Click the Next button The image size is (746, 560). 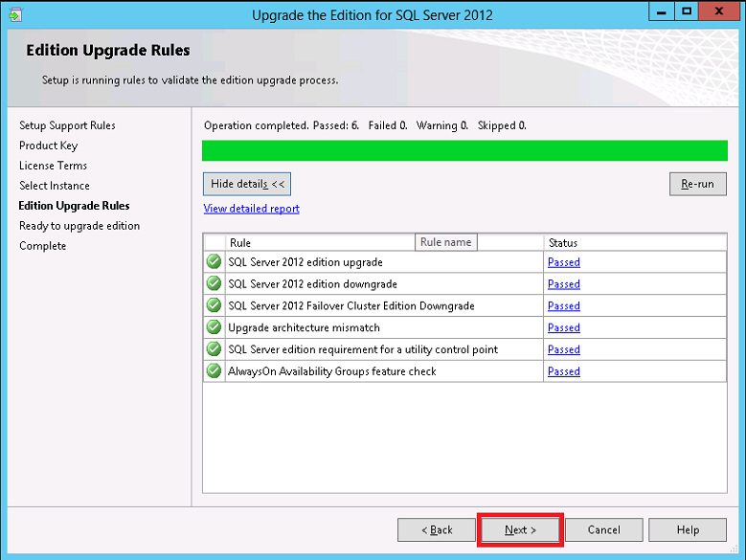click(x=520, y=529)
